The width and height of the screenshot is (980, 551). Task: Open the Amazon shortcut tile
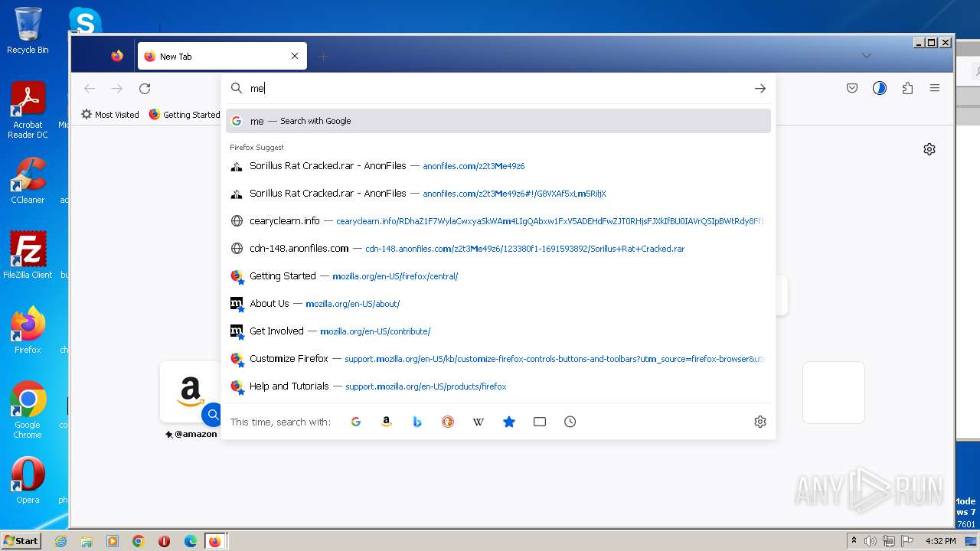(191, 393)
